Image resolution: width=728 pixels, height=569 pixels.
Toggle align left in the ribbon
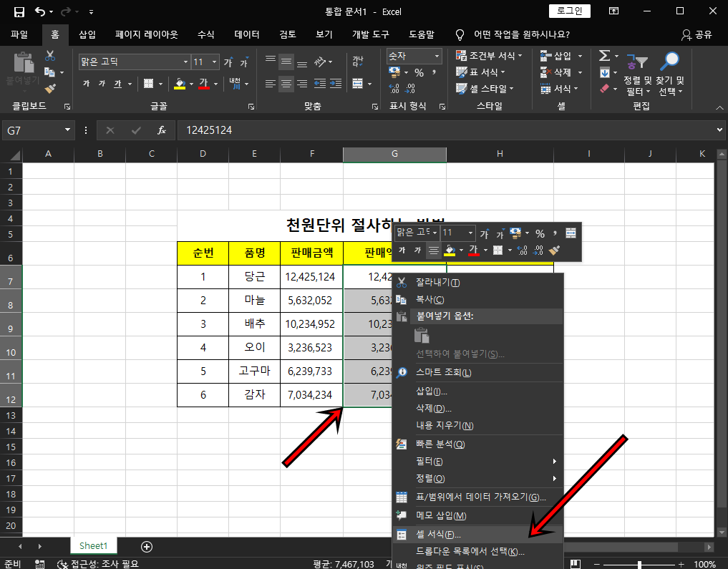point(270,84)
